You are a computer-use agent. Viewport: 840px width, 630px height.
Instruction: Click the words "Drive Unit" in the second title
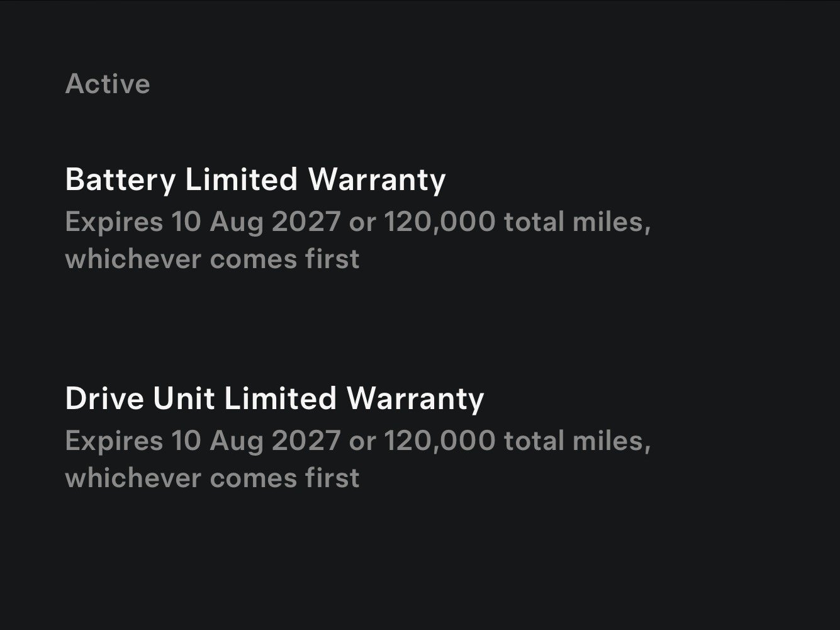[140, 398]
